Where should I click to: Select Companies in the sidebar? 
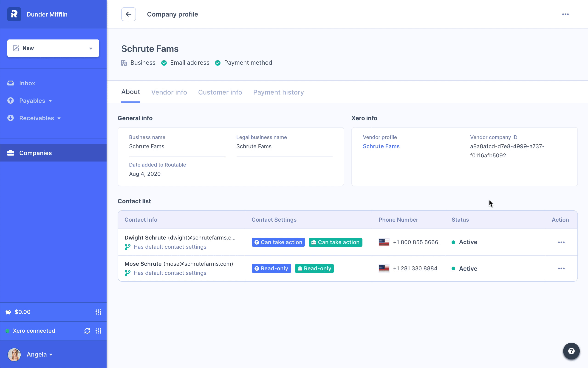click(x=35, y=153)
